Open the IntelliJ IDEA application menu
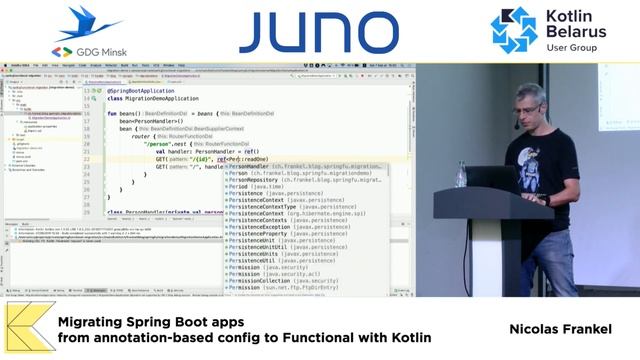 click(20, 65)
